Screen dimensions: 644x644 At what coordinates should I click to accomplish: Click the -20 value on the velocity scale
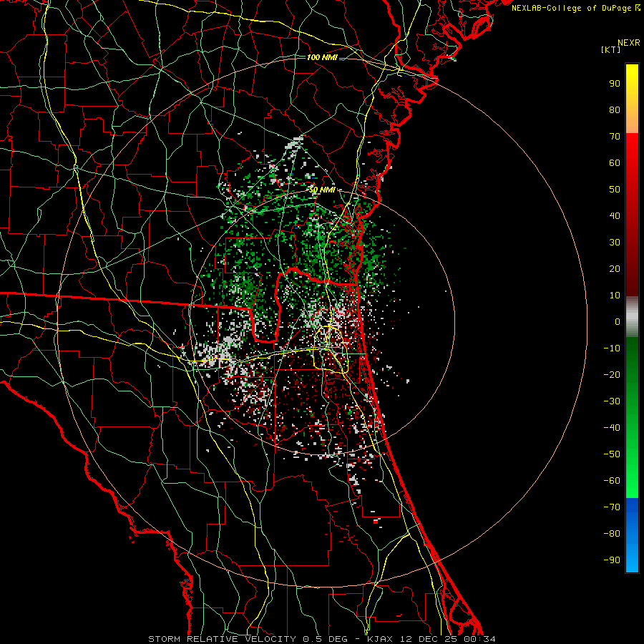pyautogui.click(x=612, y=375)
